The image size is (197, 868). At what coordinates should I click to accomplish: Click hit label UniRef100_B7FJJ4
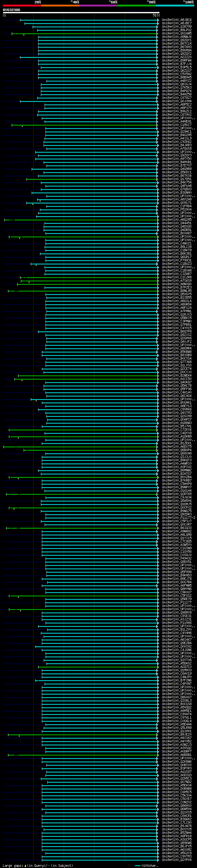177,64
